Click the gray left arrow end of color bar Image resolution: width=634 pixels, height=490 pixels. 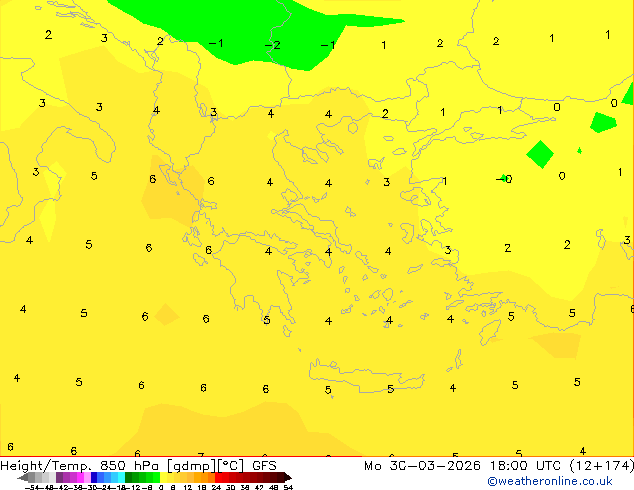23,477
